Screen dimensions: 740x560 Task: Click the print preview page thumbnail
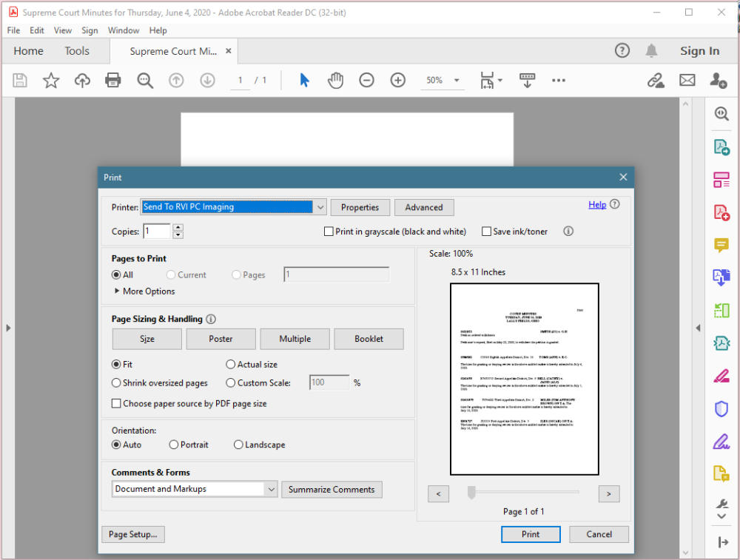(525, 379)
